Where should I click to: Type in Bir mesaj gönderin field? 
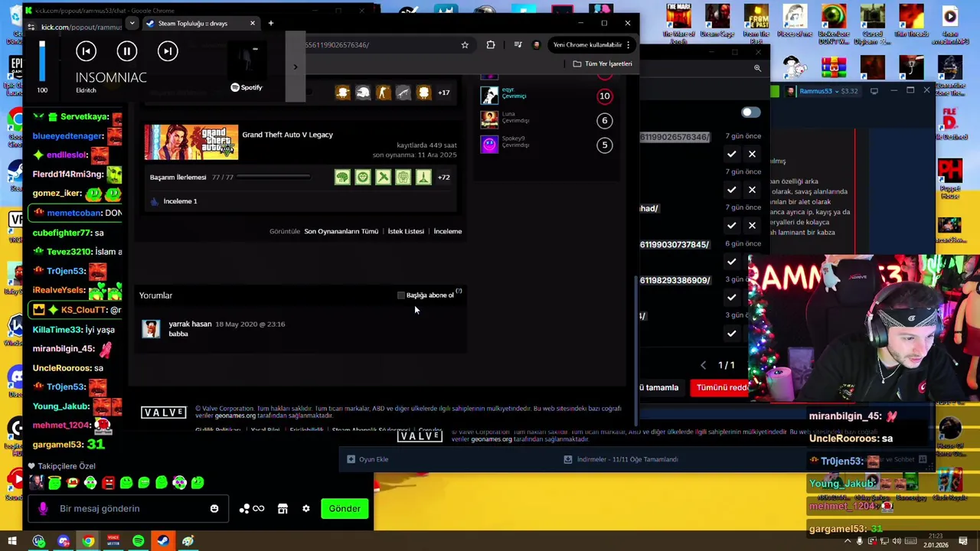tap(130, 509)
